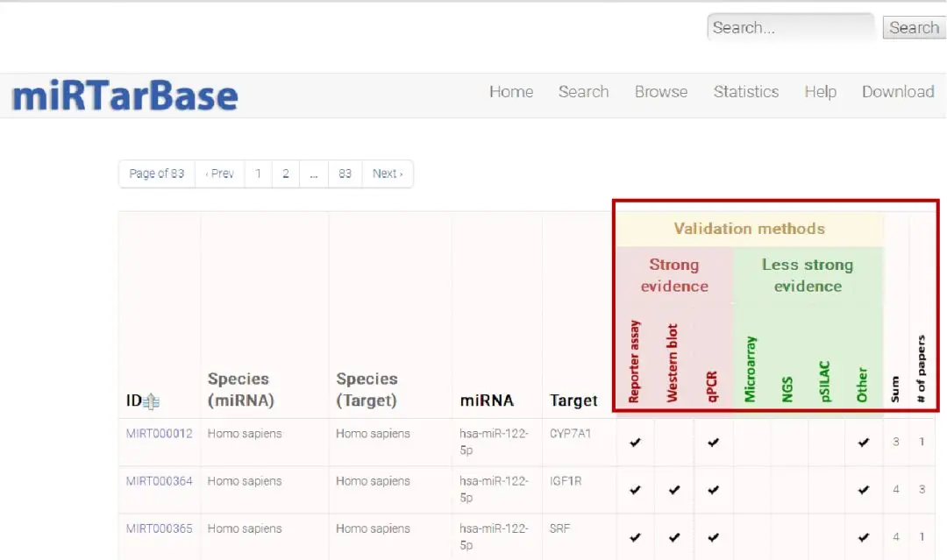Image resolution: width=947 pixels, height=560 pixels.
Task: Click the Reporter assay column header
Action: 634,363
